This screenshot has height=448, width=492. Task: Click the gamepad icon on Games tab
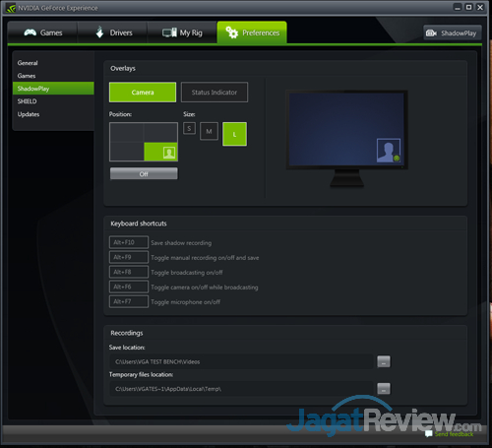click(31, 32)
